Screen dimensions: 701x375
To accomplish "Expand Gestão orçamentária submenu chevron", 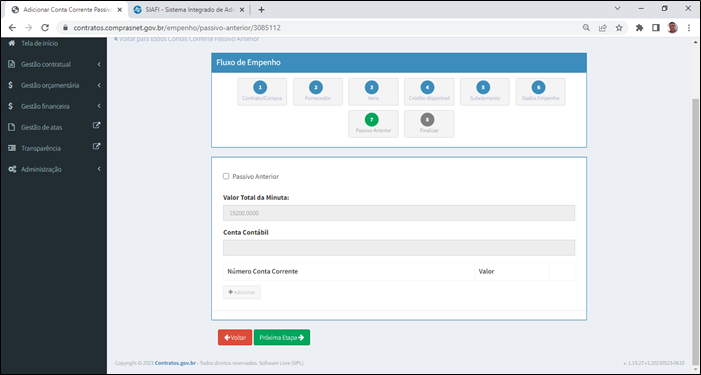I will 99,85.
